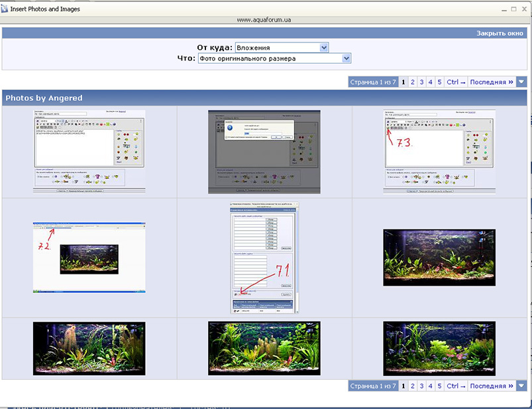The image size is (532, 409).
Task: Select the thumbnail annotated with "7.2"
Action: (x=89, y=257)
